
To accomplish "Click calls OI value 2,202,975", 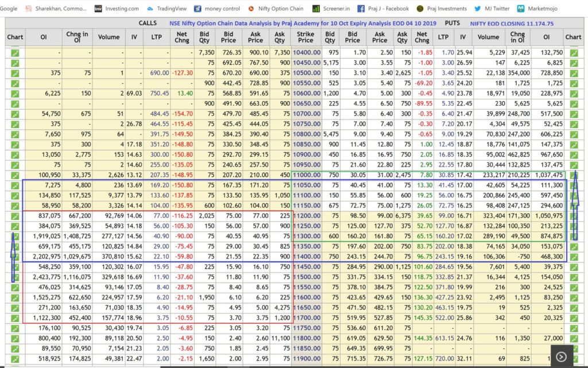I will point(47,257).
